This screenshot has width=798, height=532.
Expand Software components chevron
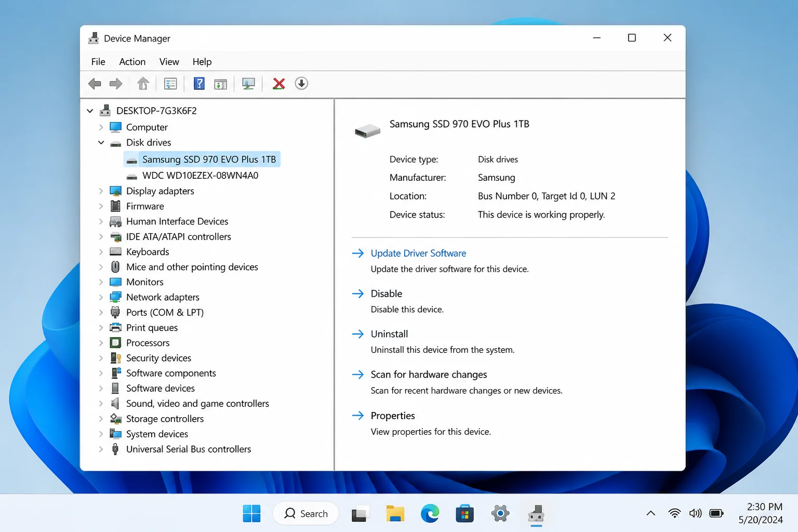[x=101, y=373]
